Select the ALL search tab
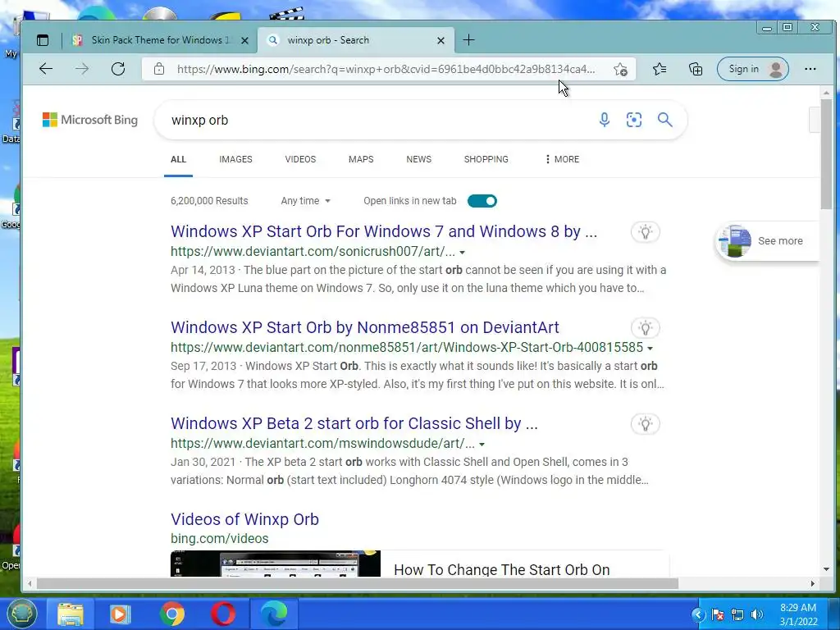Viewport: 840px width, 630px height. coord(178,159)
